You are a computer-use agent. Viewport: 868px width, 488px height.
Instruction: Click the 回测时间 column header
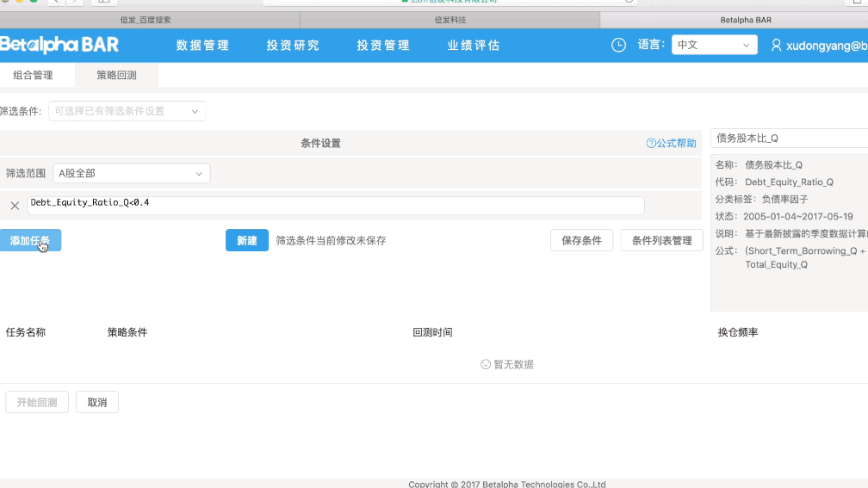(433, 332)
